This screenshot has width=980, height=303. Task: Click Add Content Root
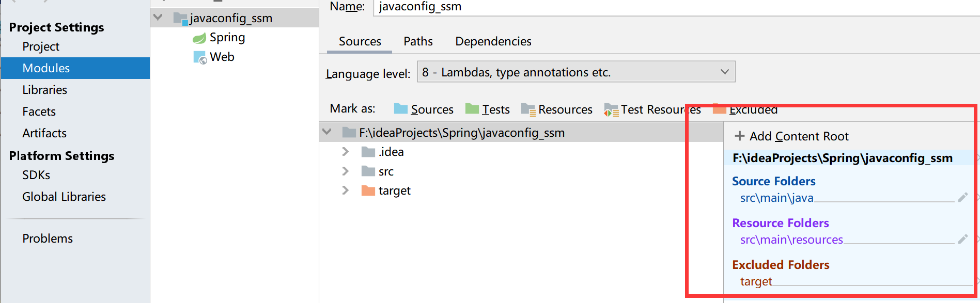point(791,136)
